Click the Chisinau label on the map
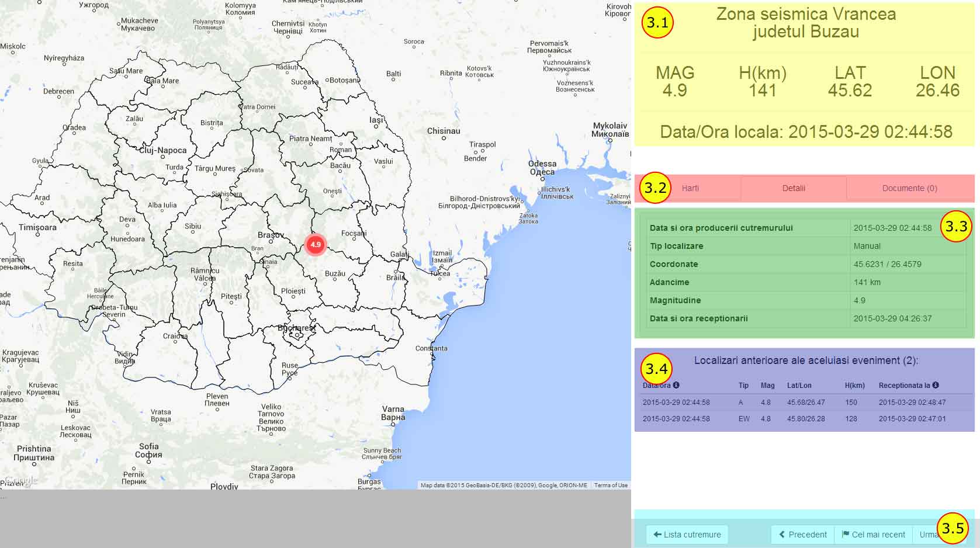 (x=444, y=131)
